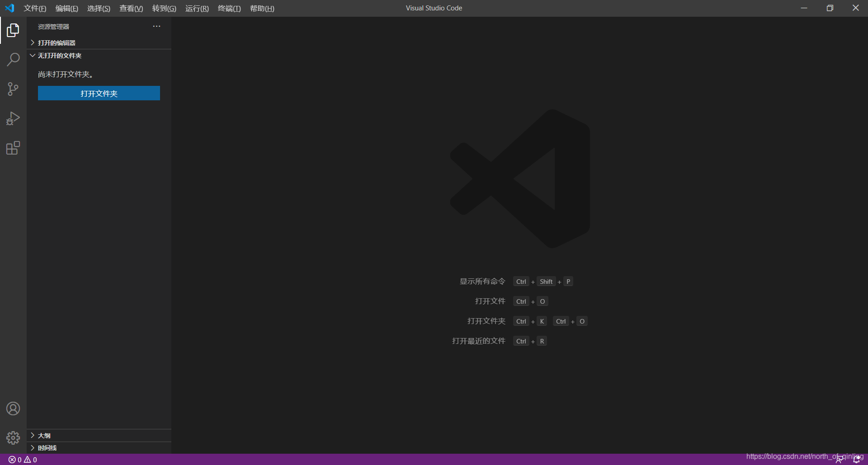Click the warnings count in status bar
This screenshot has width=868, height=465.
tap(30, 460)
